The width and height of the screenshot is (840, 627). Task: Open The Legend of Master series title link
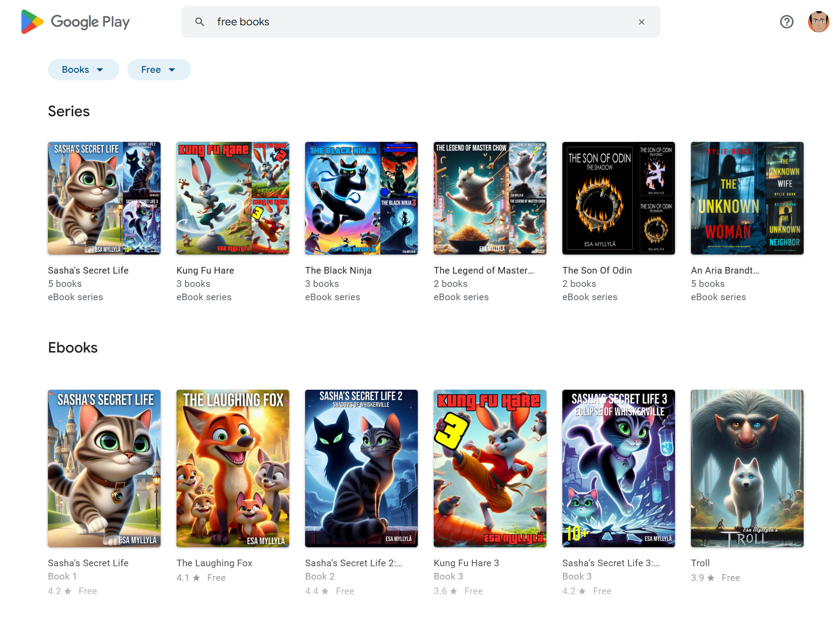[483, 270]
